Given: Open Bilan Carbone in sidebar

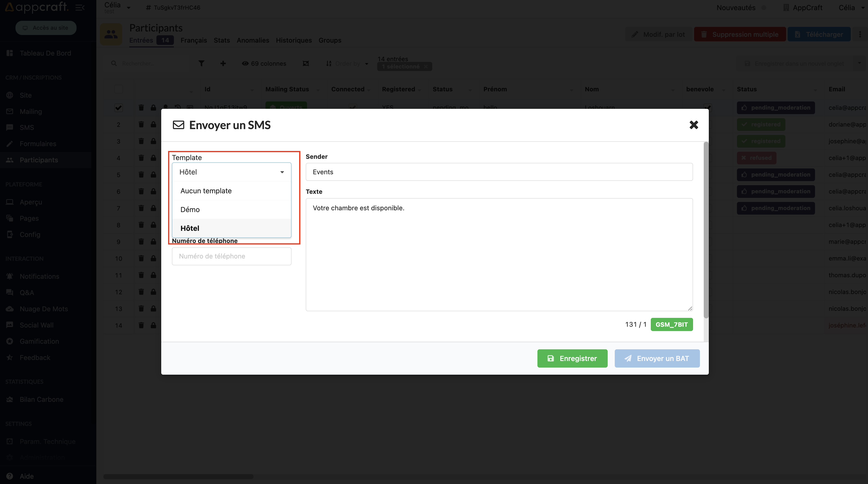Looking at the screenshot, I should pyautogui.click(x=41, y=399).
